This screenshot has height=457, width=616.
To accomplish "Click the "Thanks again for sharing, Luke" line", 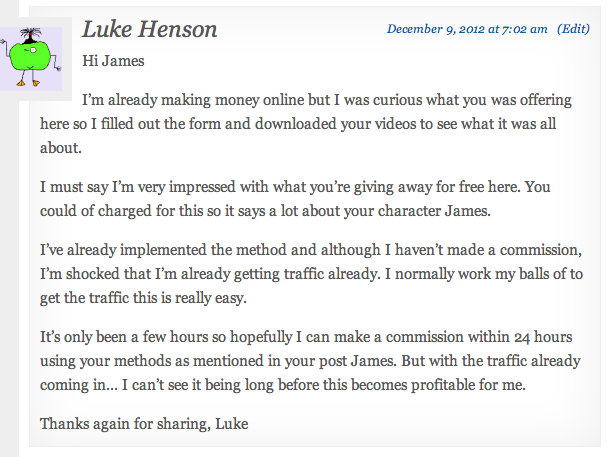I will tap(144, 424).
